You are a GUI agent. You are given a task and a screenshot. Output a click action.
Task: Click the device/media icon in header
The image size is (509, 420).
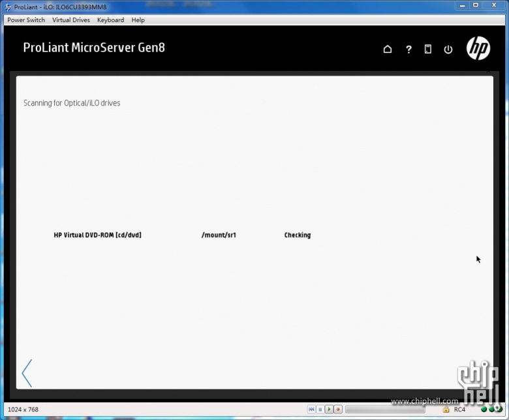tap(428, 50)
